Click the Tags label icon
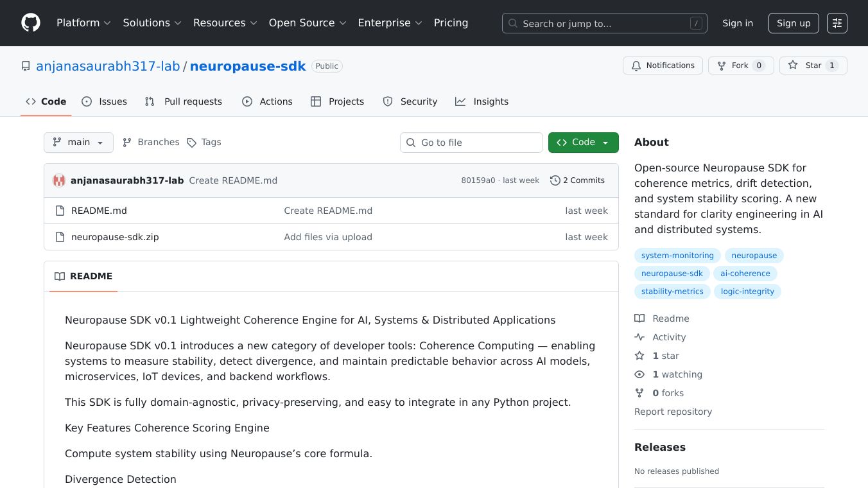The width and height of the screenshot is (868, 488). [191, 143]
